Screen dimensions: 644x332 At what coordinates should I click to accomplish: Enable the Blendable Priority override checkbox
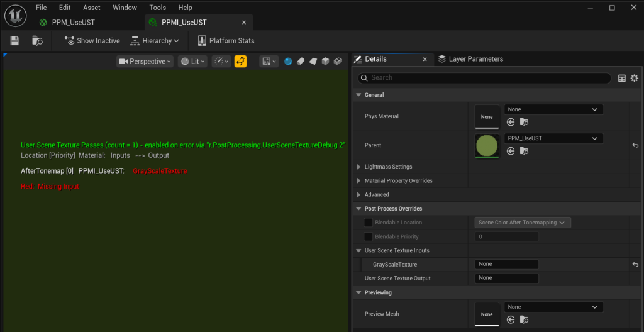[x=369, y=236]
